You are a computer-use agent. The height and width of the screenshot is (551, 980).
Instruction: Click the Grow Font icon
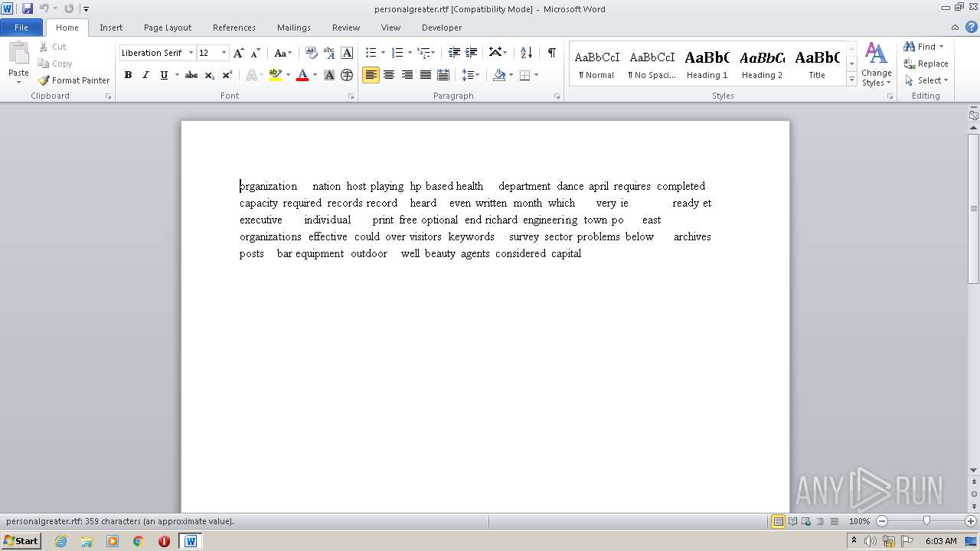[x=238, y=53]
